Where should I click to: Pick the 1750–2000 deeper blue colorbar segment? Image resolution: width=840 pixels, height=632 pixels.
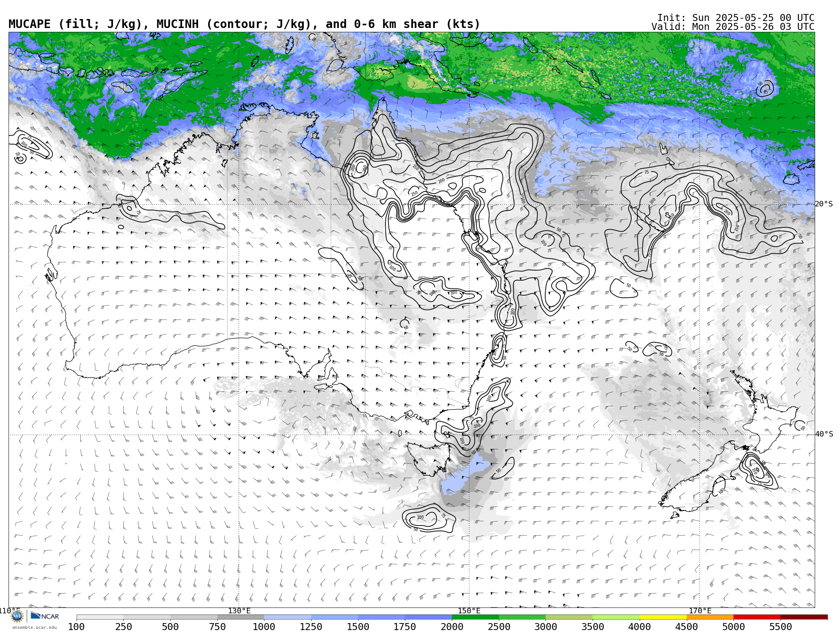[429, 617]
